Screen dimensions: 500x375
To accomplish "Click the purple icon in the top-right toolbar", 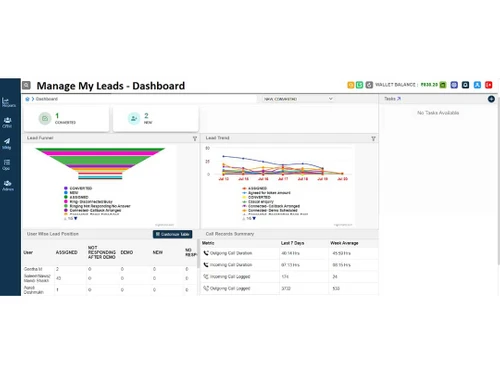I will click(454, 85).
